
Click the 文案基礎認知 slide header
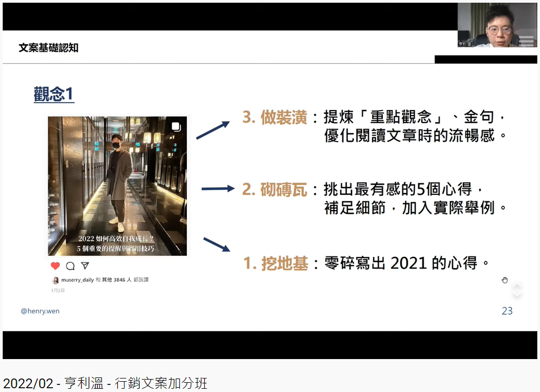(49, 48)
